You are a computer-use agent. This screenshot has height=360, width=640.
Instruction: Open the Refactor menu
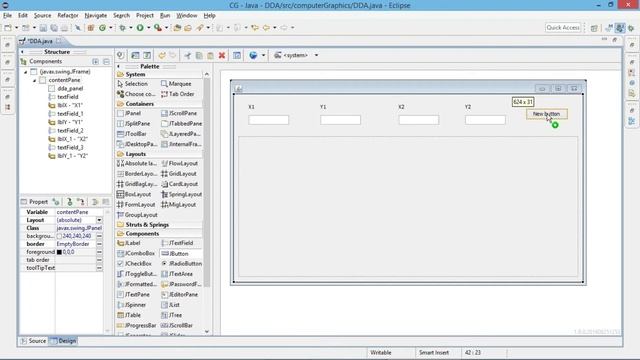[68, 16]
